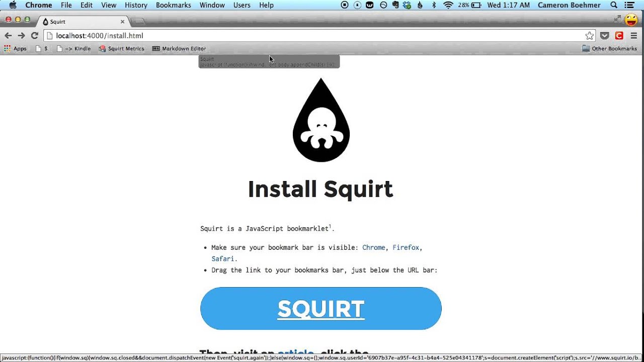Click the red C extension icon
Image resolution: width=644 pixels, height=362 pixels.
click(619, 36)
